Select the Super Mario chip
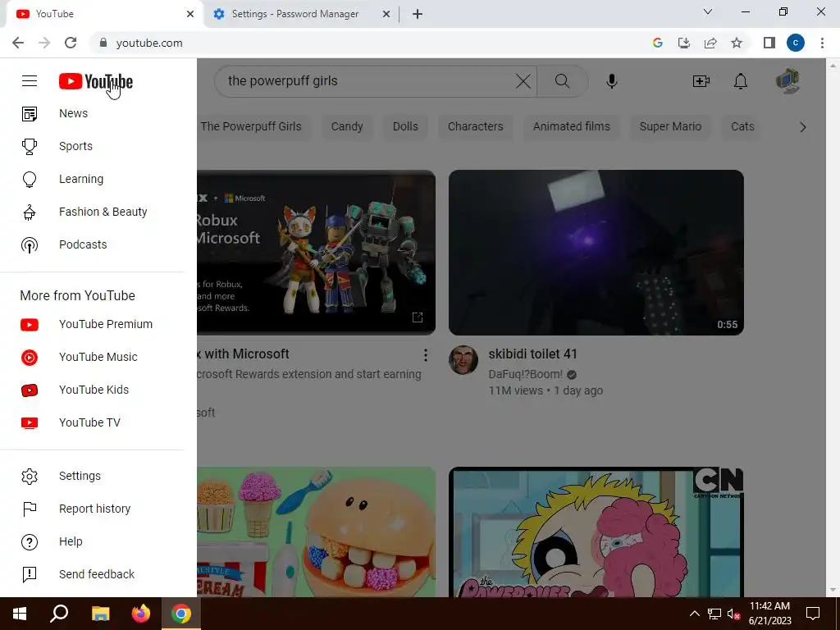 pyautogui.click(x=670, y=126)
